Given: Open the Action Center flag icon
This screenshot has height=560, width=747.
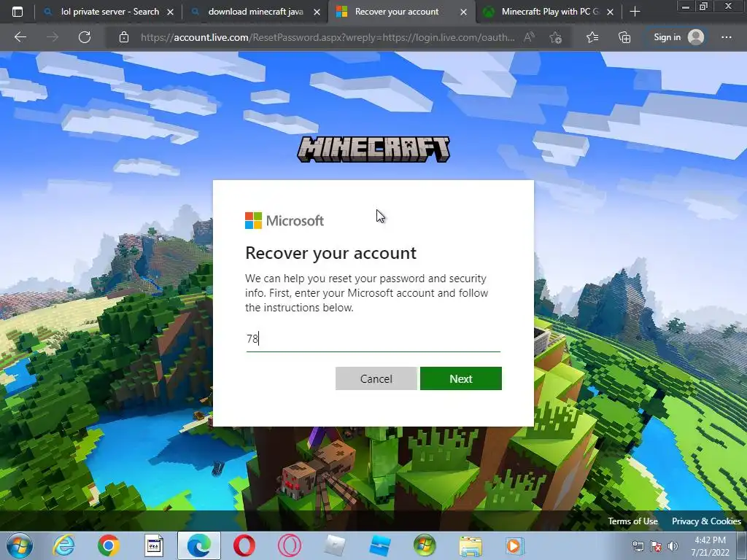Looking at the screenshot, I should (x=656, y=546).
